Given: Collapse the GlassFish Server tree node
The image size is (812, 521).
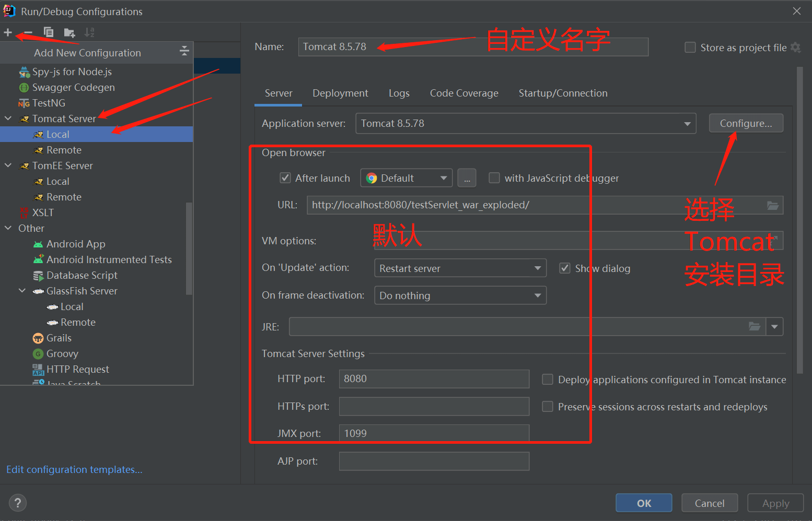Looking at the screenshot, I should coord(22,291).
